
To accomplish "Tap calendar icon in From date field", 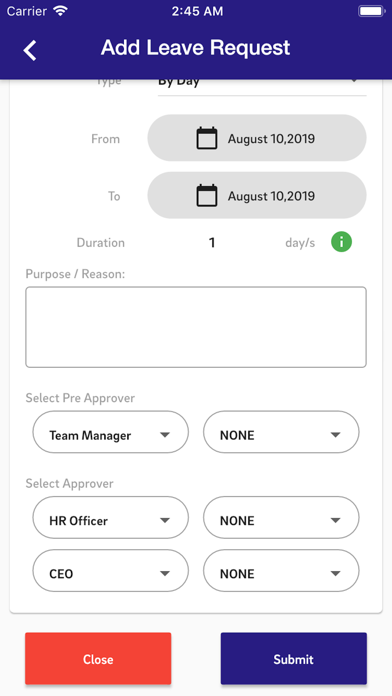I will point(207,138).
